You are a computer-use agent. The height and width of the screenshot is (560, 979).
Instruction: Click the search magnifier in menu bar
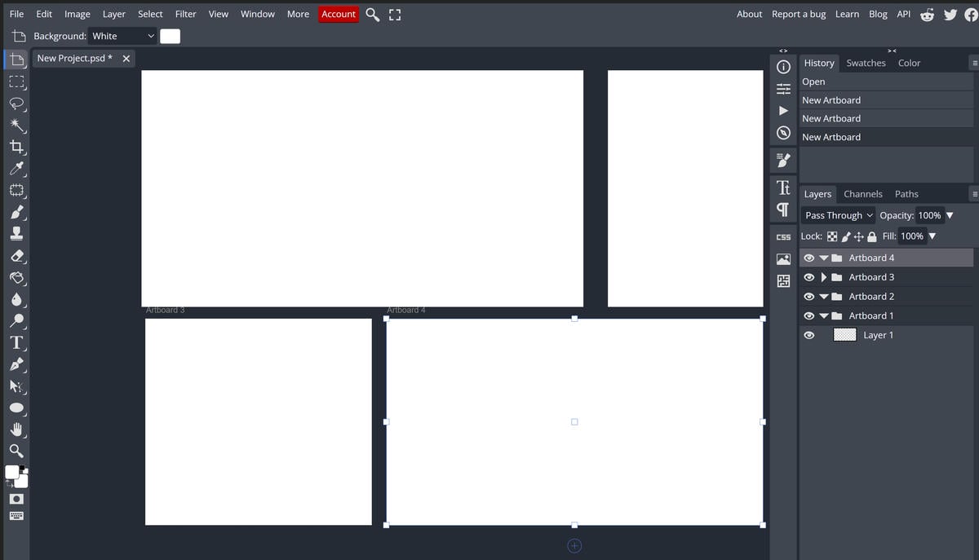coord(372,14)
